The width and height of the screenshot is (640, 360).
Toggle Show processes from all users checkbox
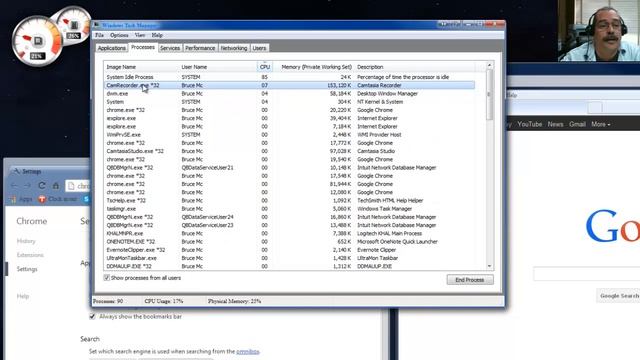[107, 278]
